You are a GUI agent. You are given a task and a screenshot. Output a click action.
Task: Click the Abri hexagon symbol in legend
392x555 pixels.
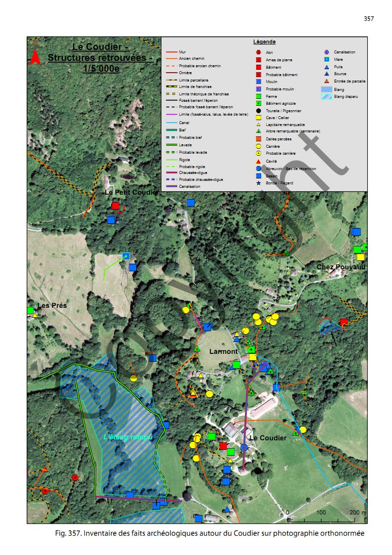tap(258, 52)
